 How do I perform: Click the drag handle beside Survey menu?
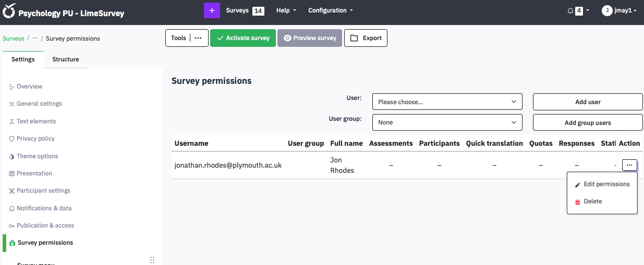[152, 259]
